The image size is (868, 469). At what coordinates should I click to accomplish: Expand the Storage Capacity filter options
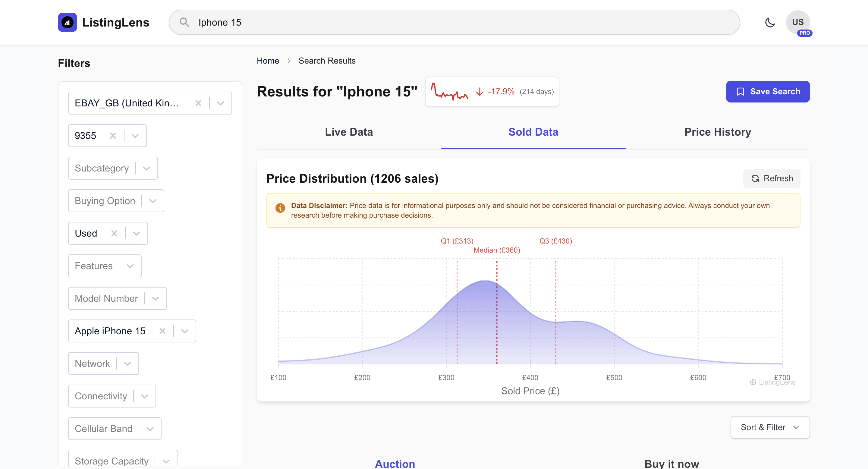pos(165,461)
